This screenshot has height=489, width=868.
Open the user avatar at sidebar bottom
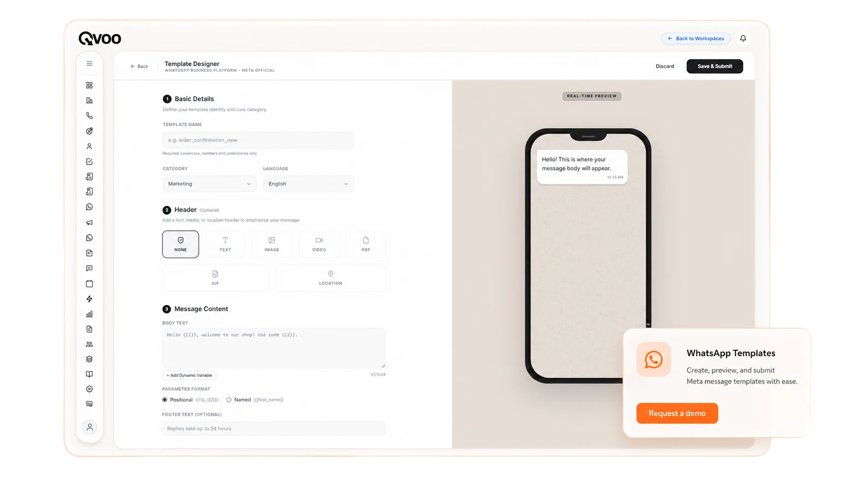tap(90, 427)
